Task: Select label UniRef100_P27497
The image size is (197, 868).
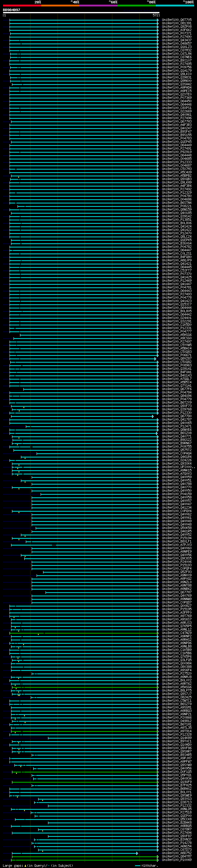Action: (177, 342)
